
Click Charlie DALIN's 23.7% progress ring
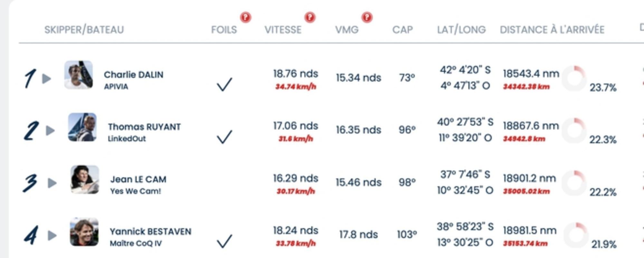pos(574,78)
